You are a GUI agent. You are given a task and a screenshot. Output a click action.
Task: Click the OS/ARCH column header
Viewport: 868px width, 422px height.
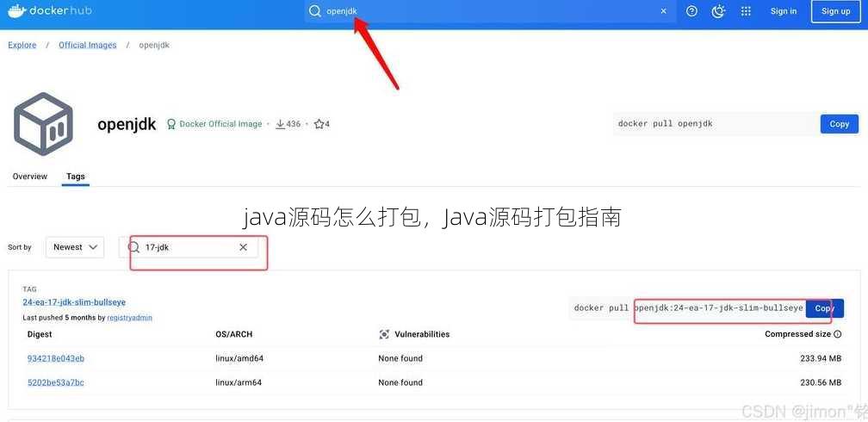pyautogui.click(x=234, y=334)
